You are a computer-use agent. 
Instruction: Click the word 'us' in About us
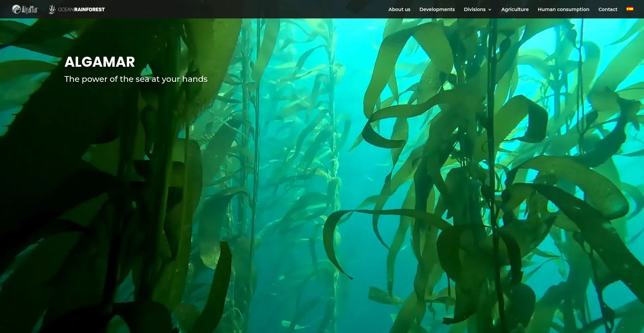[x=407, y=9]
